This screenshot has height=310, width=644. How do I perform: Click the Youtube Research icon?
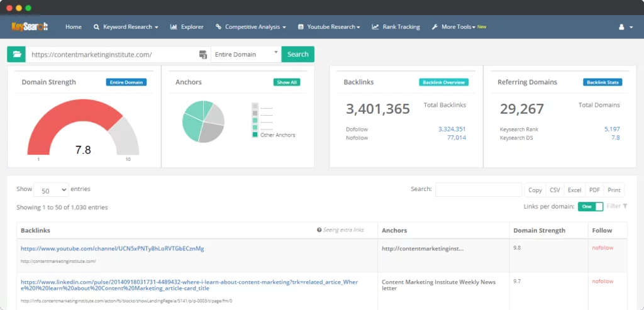(x=301, y=27)
